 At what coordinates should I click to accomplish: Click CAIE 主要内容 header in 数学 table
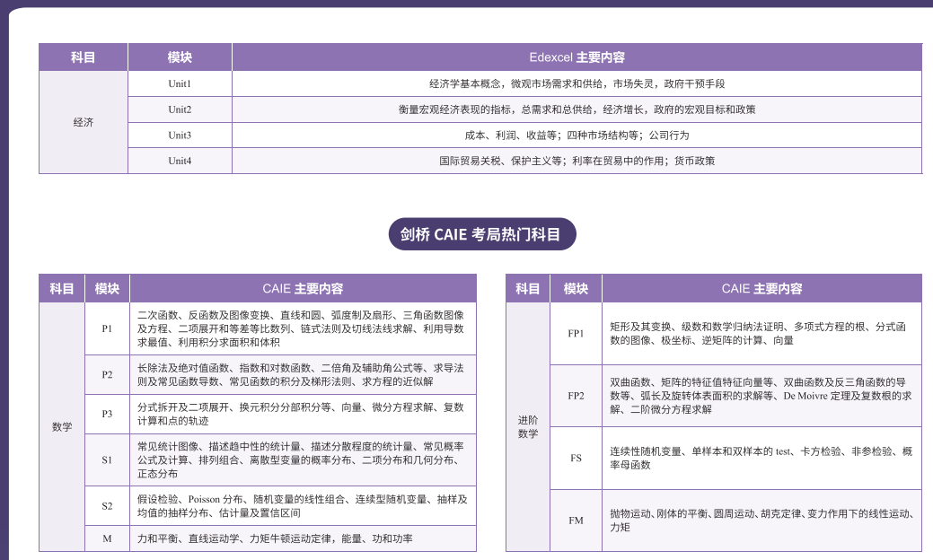(x=303, y=288)
